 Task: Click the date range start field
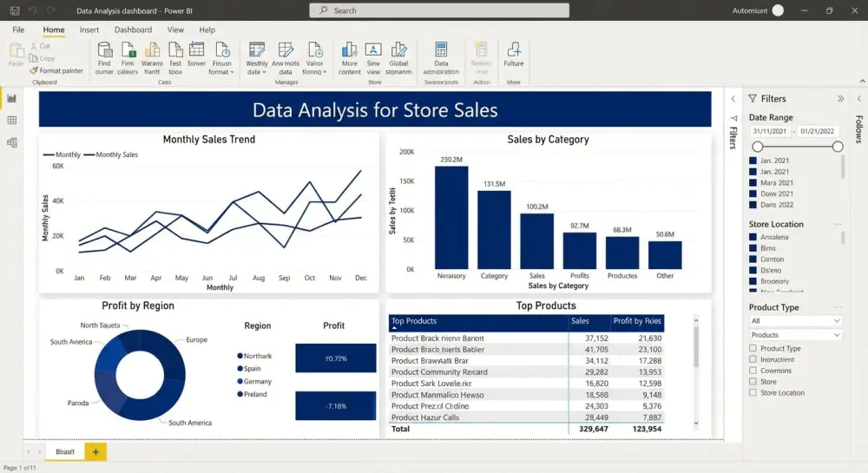(770, 131)
